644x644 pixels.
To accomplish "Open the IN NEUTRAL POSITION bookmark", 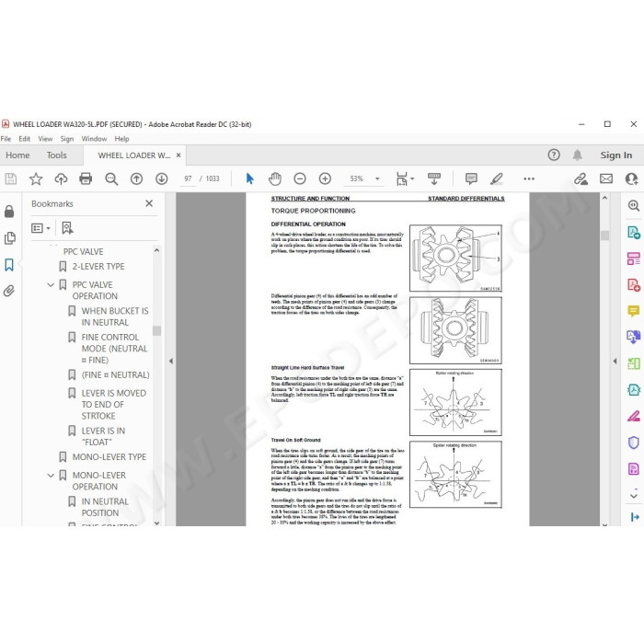I will (x=105, y=507).
